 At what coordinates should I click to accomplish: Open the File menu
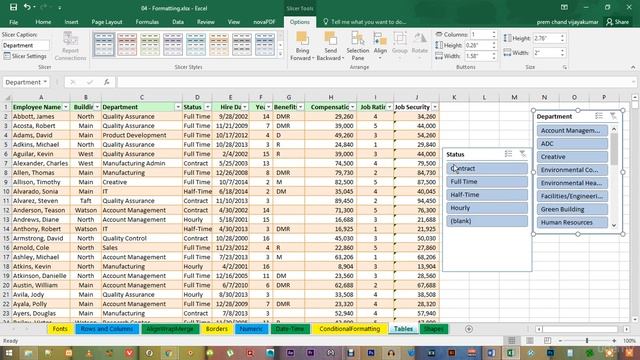click(x=13, y=22)
